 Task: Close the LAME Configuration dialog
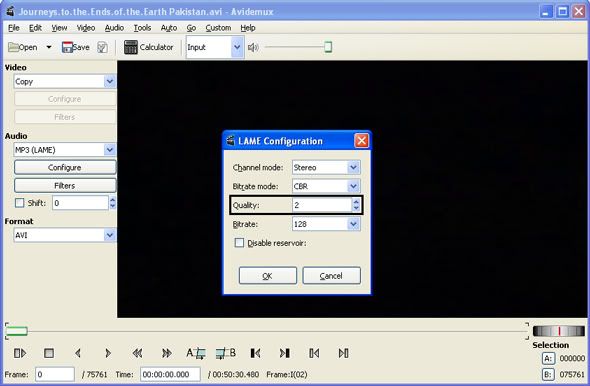point(362,141)
